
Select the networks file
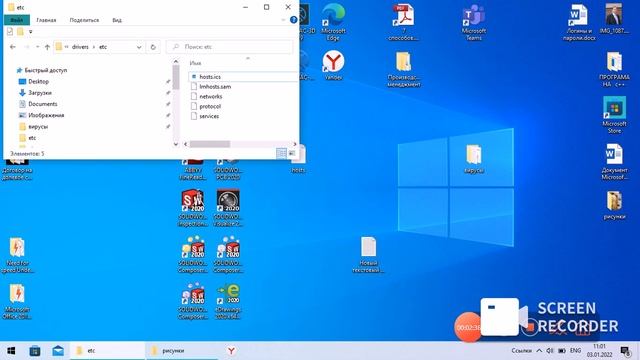tap(211, 96)
